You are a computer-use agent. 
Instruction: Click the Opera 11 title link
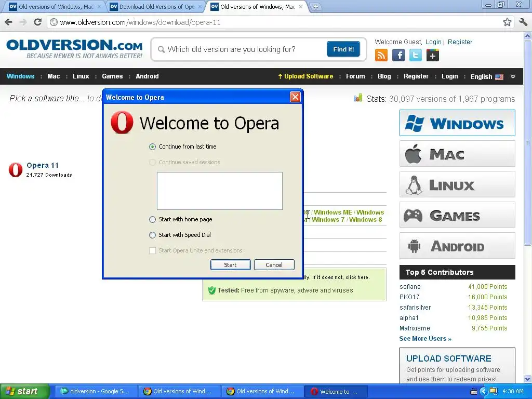[43, 166]
